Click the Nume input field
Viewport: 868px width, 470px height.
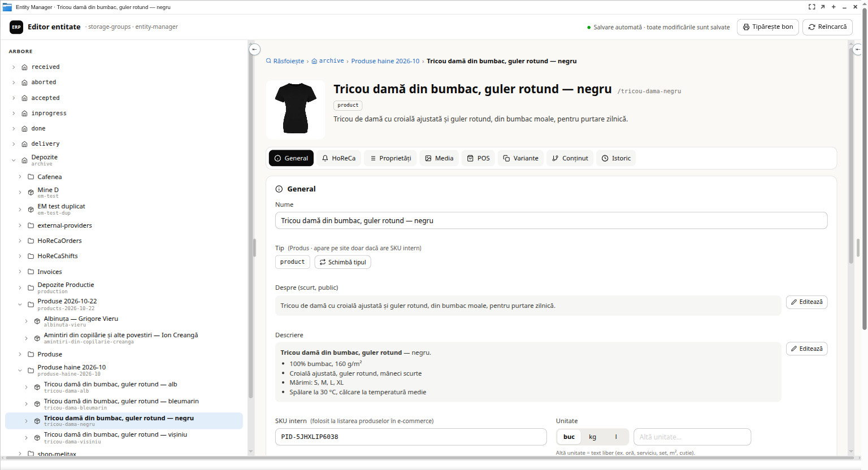click(x=552, y=221)
